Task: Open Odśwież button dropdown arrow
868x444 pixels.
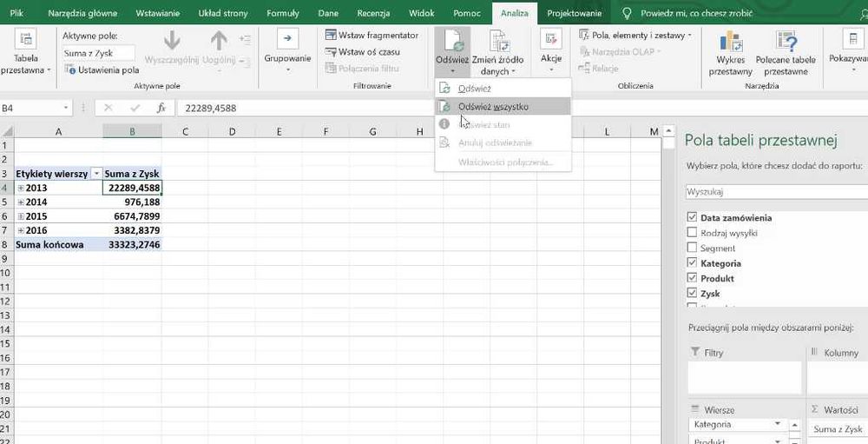Action: pos(452,71)
